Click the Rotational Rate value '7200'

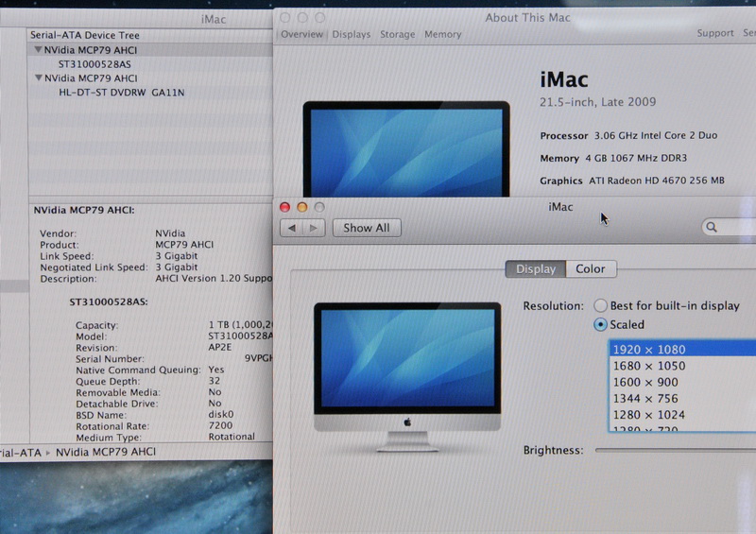point(220,425)
